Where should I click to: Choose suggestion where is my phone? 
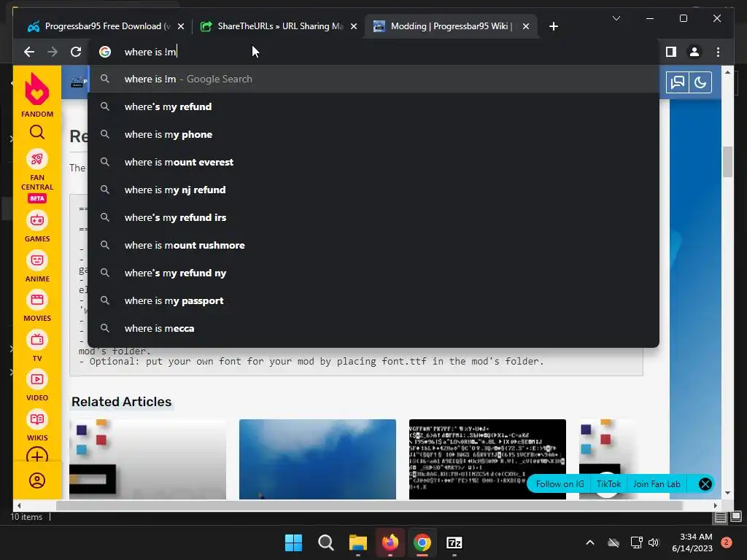373,134
